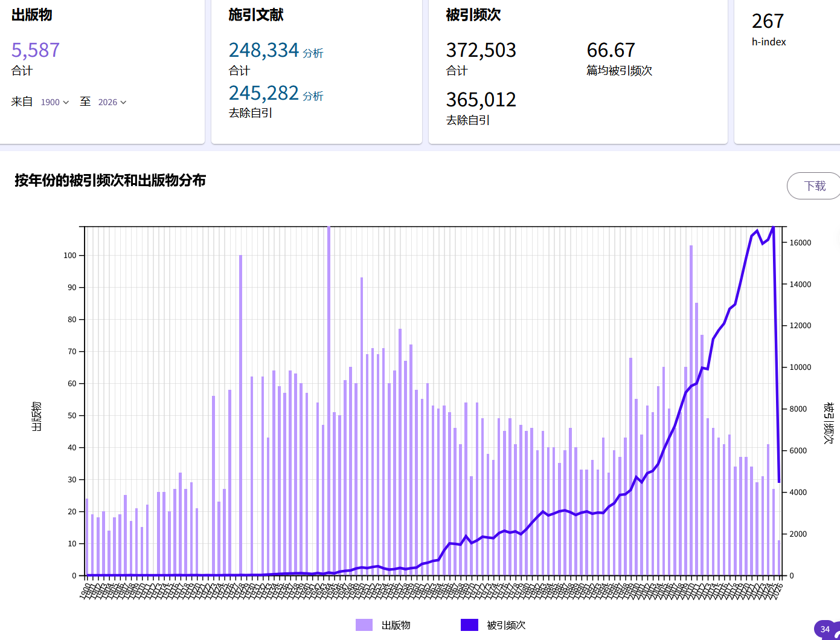Click 分析 next to 245,282

pos(313,96)
